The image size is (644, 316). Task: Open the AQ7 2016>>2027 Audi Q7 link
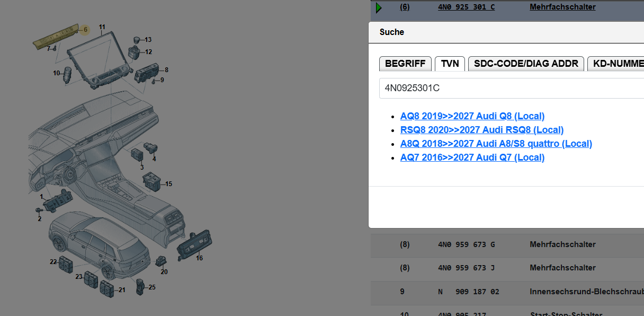pyautogui.click(x=472, y=157)
